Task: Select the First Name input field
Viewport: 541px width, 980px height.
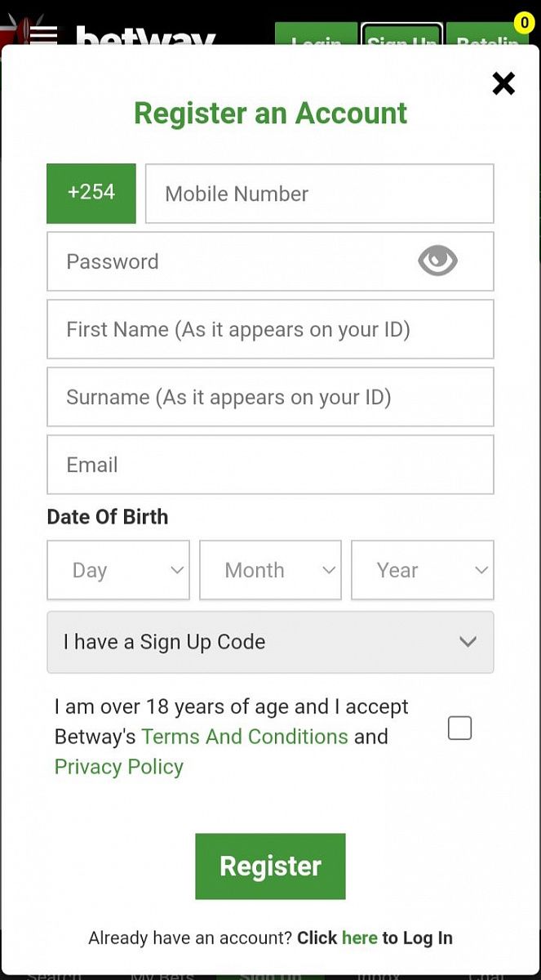Action: click(270, 329)
